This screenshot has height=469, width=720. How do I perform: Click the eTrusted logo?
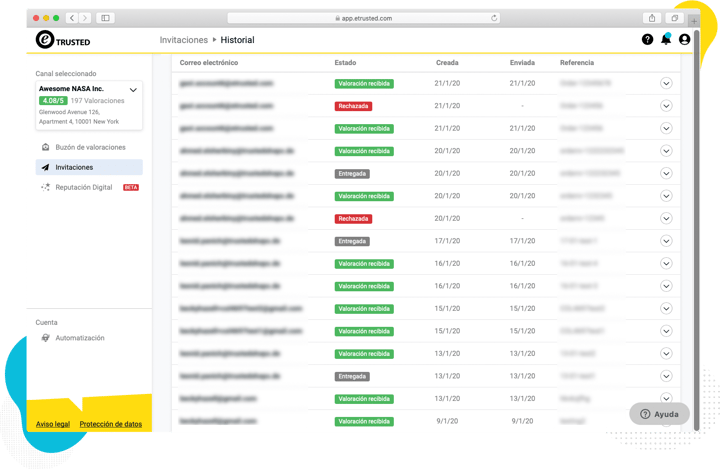pos(63,40)
